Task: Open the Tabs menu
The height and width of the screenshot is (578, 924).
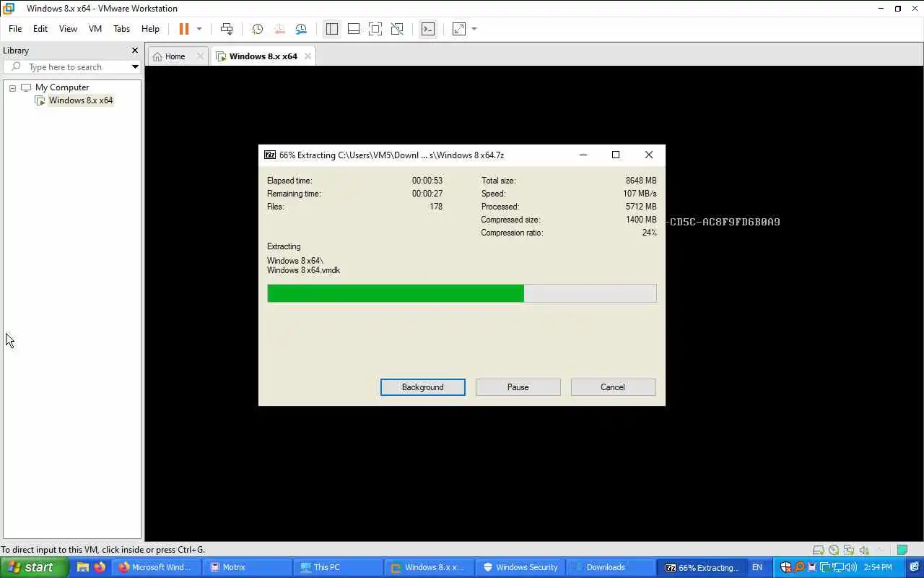Action: click(x=121, y=29)
